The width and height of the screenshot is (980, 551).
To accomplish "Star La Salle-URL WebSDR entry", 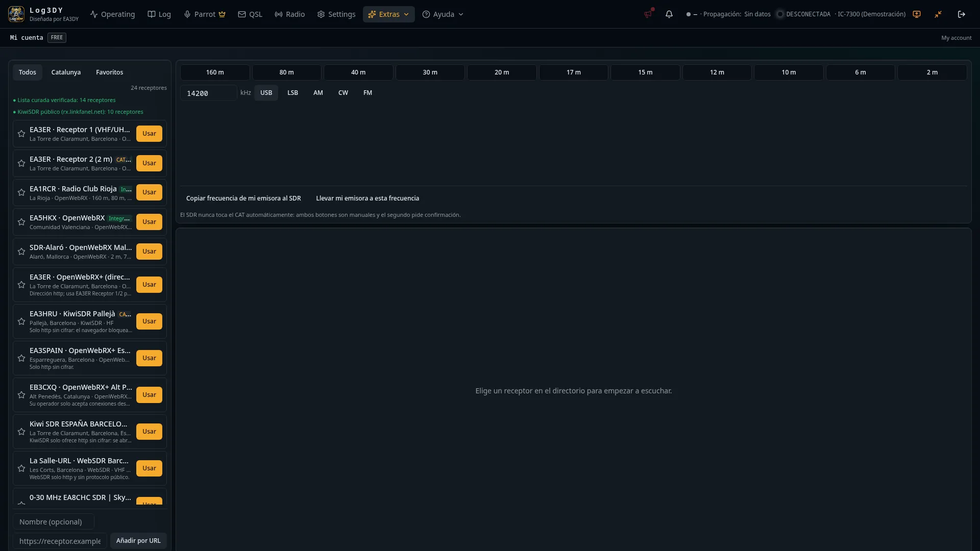I will coord(21,468).
